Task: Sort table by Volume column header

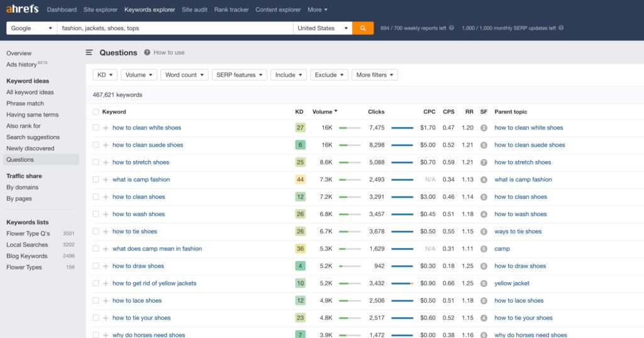Action: [325, 111]
